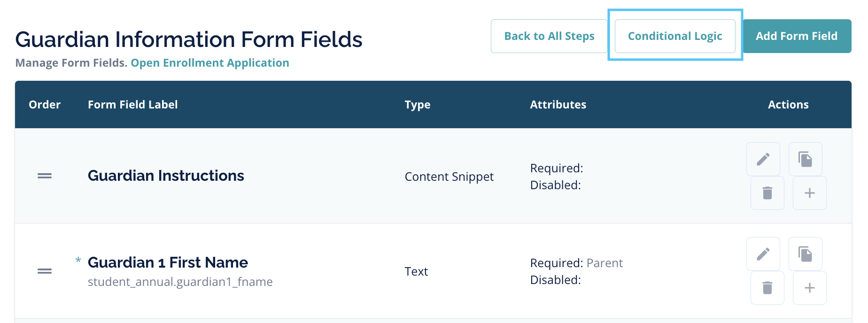
Task: Edit the Guardian 1 First Name field
Action: [x=763, y=254]
